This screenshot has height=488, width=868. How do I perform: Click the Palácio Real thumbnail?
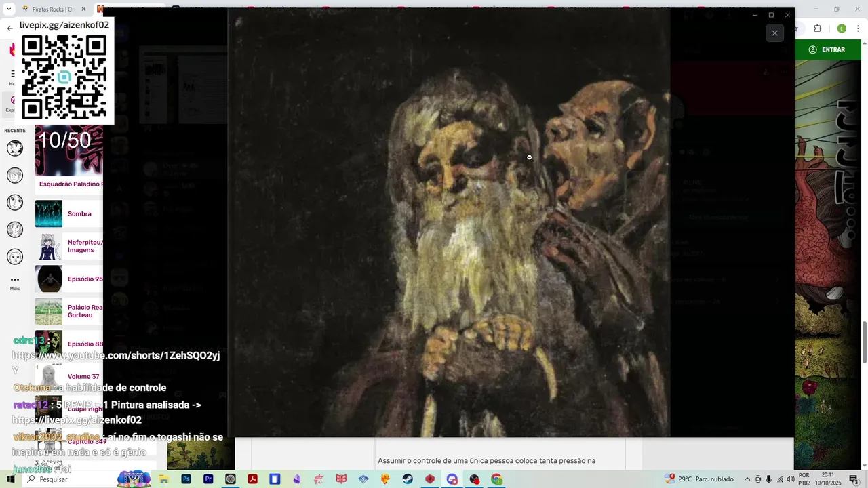tap(49, 312)
